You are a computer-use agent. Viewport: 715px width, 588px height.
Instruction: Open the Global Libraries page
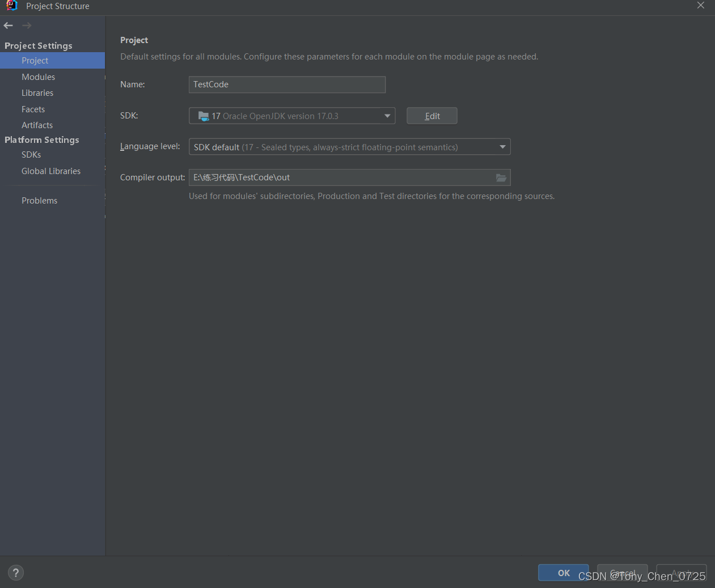point(52,171)
